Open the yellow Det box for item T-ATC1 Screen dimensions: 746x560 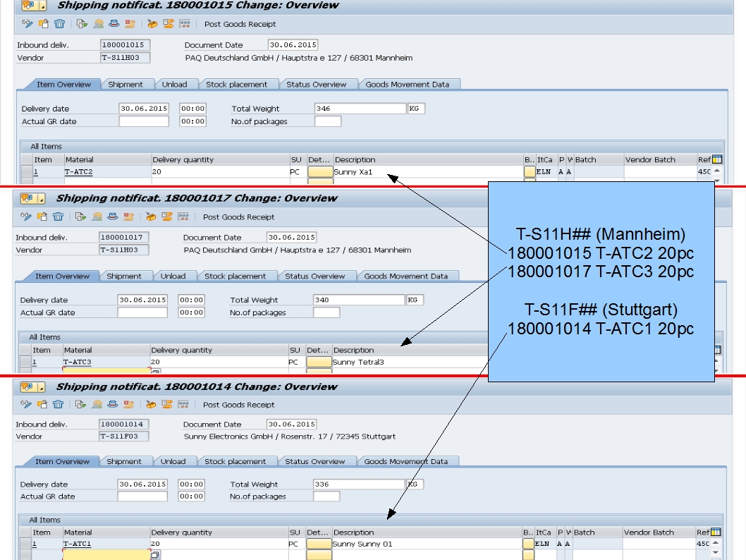[x=319, y=543]
